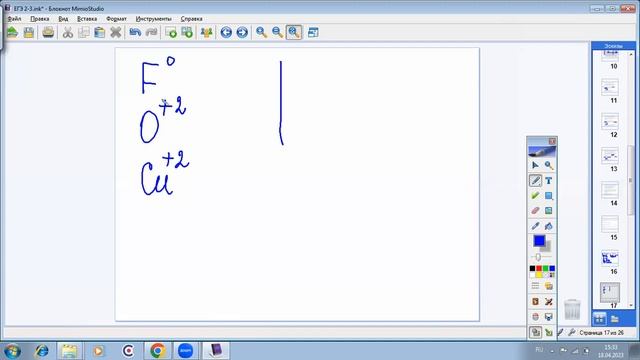Image resolution: width=640 pixels, height=360 pixels.
Task: Redo the last undone action
Action: tap(151, 32)
